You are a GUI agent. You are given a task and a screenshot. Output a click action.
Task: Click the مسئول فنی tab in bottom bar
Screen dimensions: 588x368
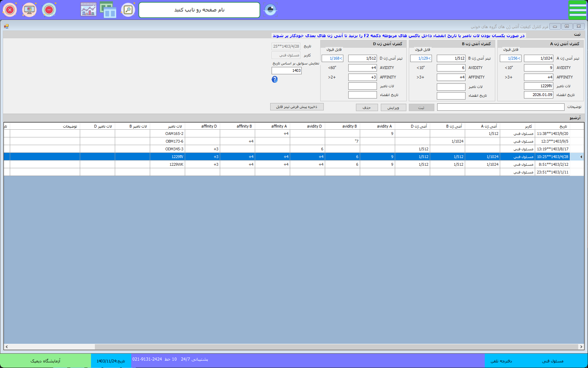tap(553, 361)
